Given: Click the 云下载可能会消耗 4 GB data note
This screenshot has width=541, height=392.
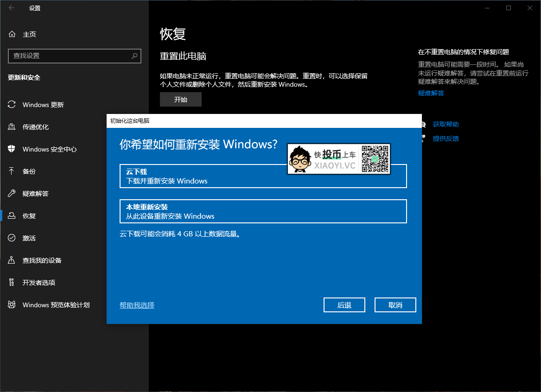Looking at the screenshot, I should coord(180,234).
